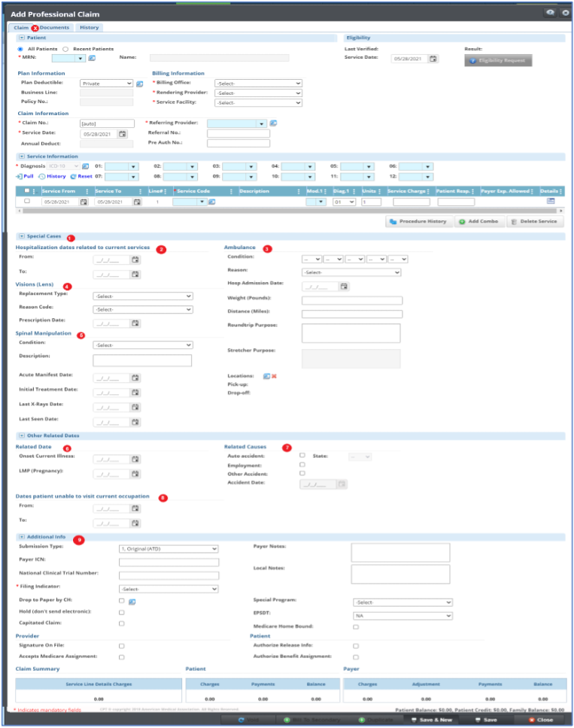574x728 pixels.
Task: Open the Referring Provider lookup icon
Action: pyautogui.click(x=274, y=123)
